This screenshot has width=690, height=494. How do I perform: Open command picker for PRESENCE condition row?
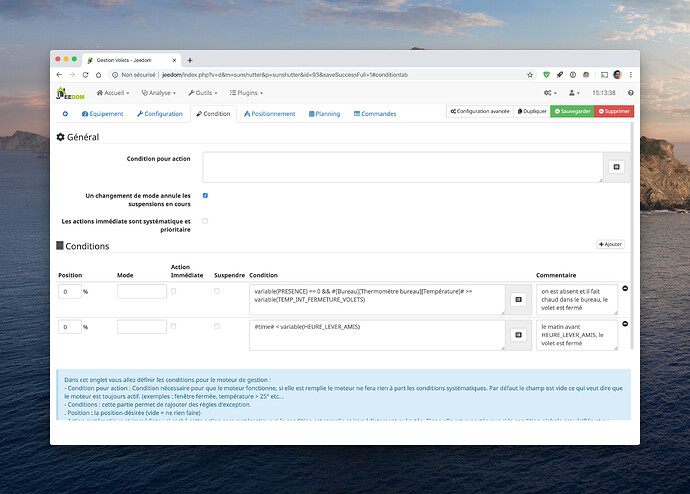518,300
